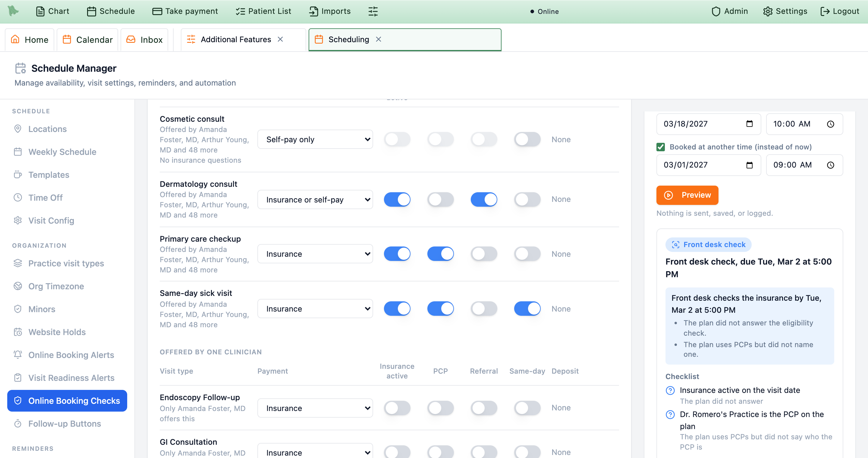Viewport: 868px width, 458px height.
Task: Switch to the Calendar tab
Action: (88, 40)
